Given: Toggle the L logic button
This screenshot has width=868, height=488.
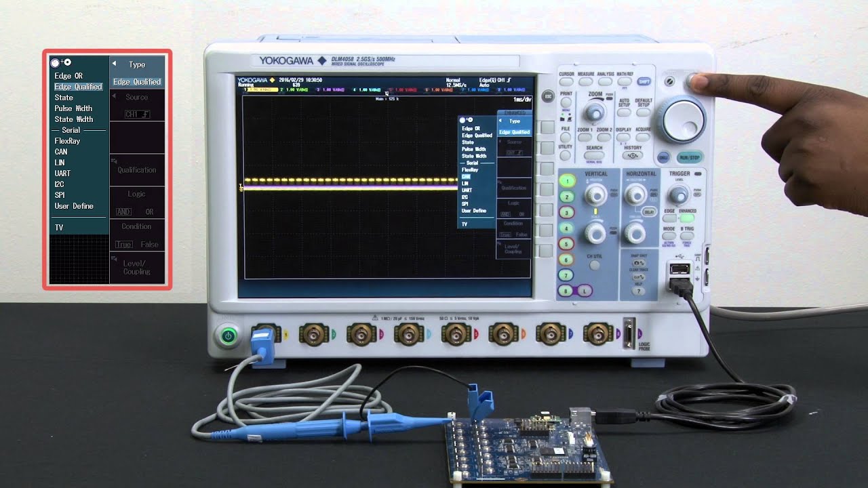Looking at the screenshot, I should 585,291.
